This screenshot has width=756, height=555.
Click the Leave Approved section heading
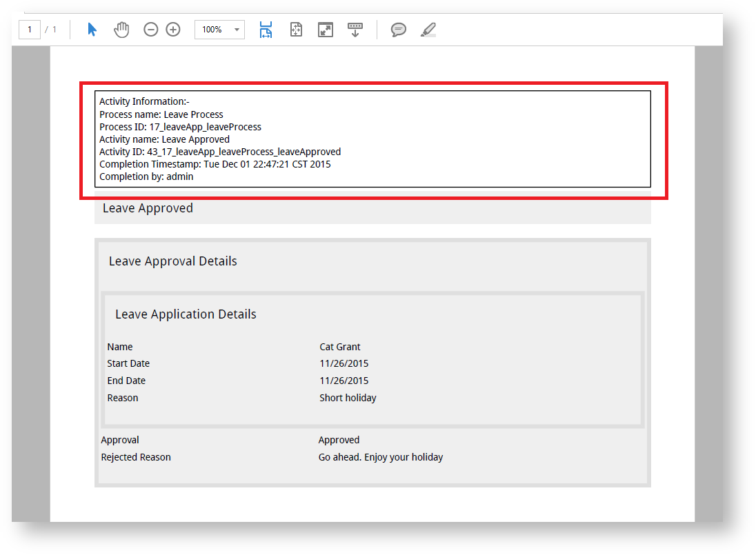click(148, 208)
